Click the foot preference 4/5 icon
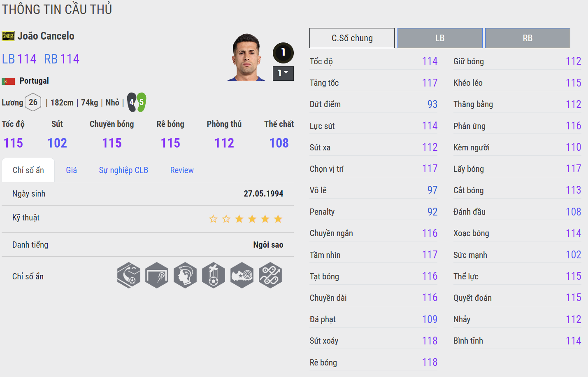588x377 pixels. click(137, 102)
